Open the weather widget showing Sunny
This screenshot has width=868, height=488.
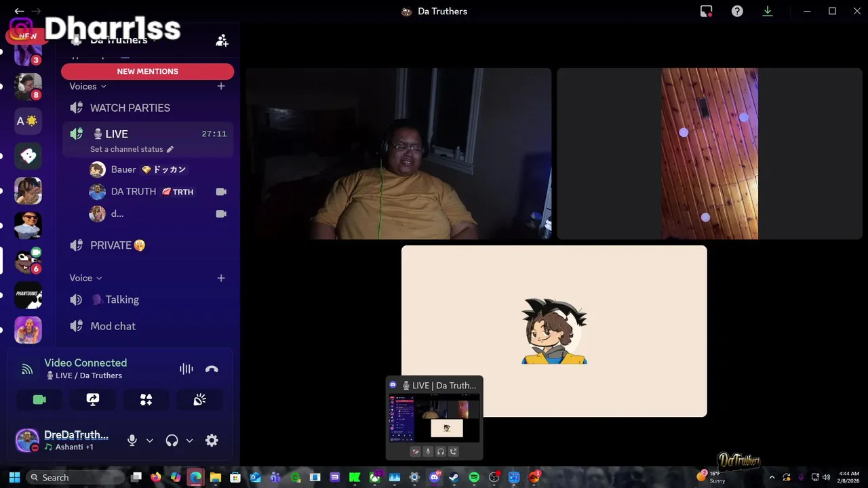pyautogui.click(x=712, y=477)
